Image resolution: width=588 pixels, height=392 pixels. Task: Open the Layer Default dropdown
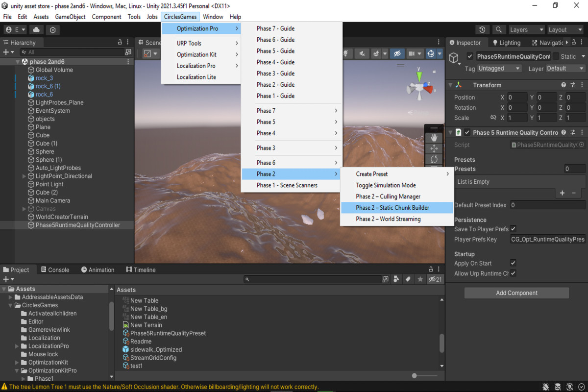(565, 69)
